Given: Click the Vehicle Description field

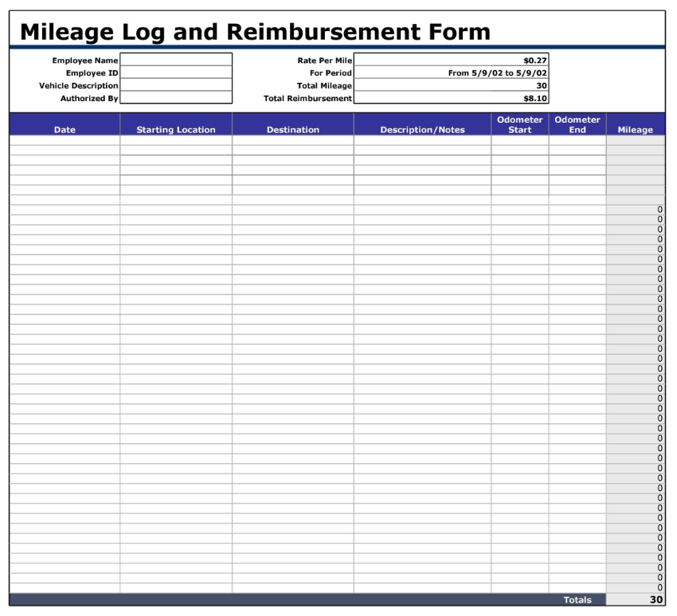Looking at the screenshot, I should (175, 85).
